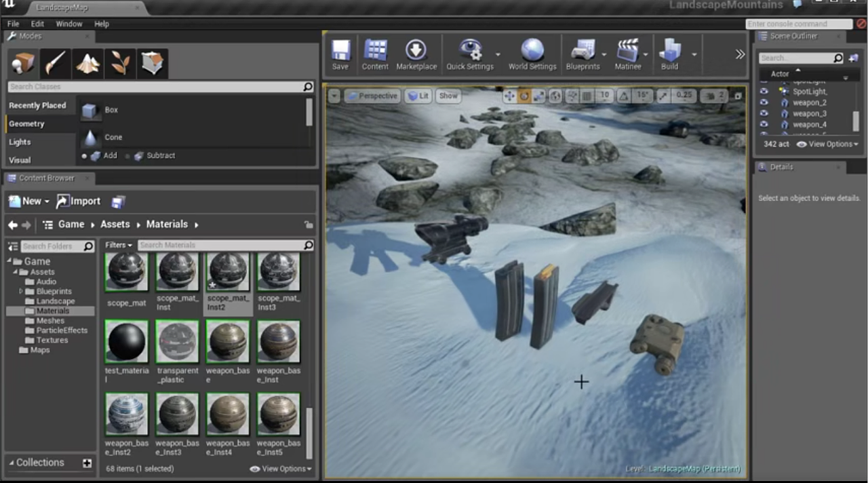Image resolution: width=868 pixels, height=483 pixels.
Task: Select Foliage mode in the Modes panel
Action: tap(121, 63)
